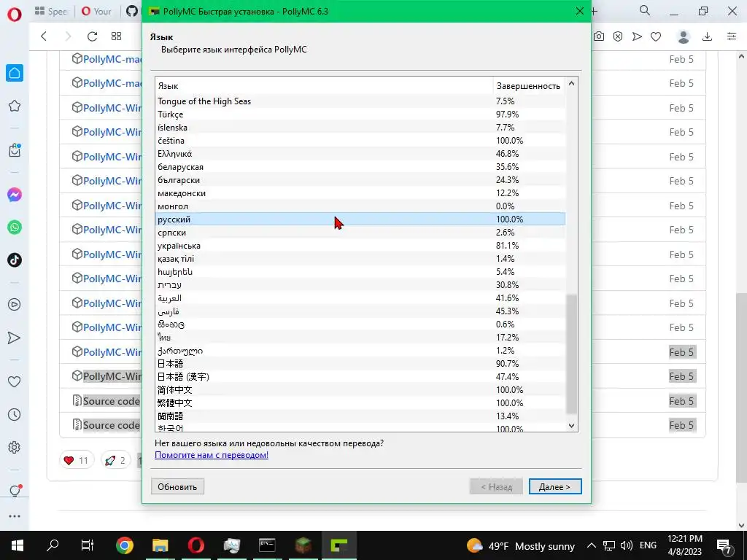Viewport: 747px width, 560px height.
Task: Open File Explorer from taskbar
Action: pyautogui.click(x=160, y=545)
